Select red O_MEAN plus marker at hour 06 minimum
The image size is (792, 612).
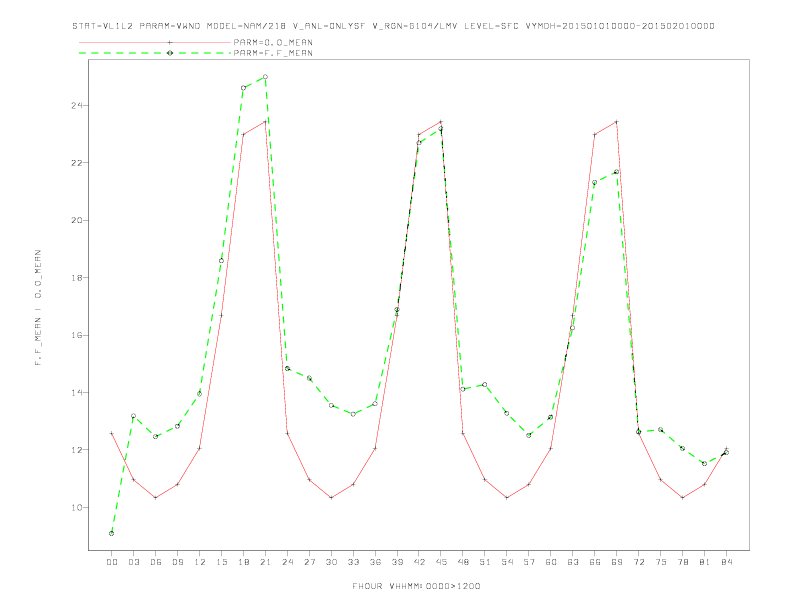156,498
